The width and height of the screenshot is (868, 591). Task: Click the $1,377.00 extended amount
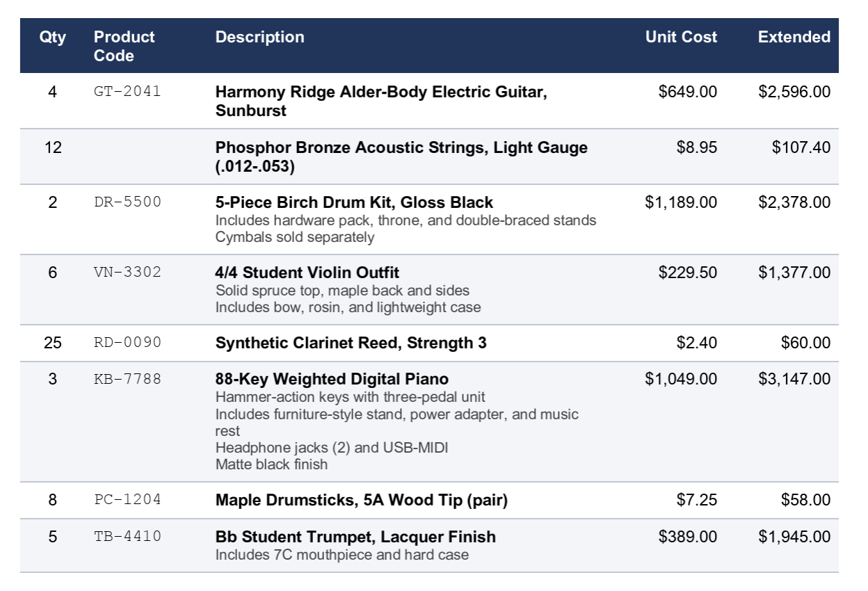(x=794, y=273)
